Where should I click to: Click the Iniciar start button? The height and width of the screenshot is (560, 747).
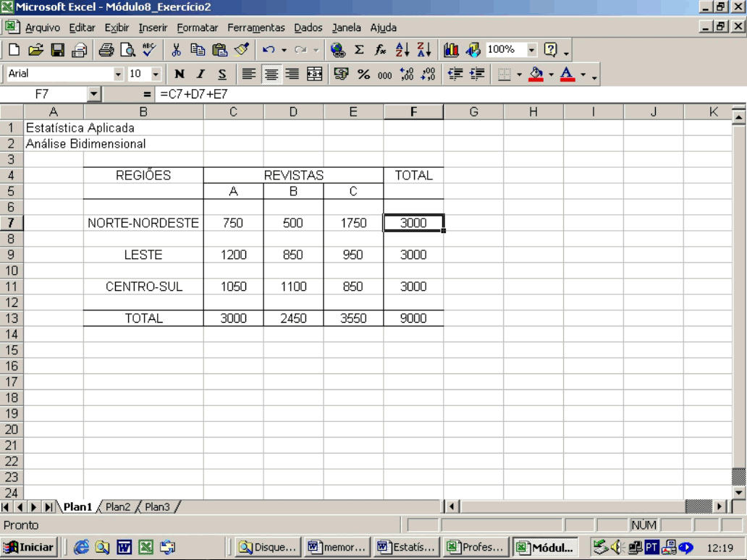30,547
